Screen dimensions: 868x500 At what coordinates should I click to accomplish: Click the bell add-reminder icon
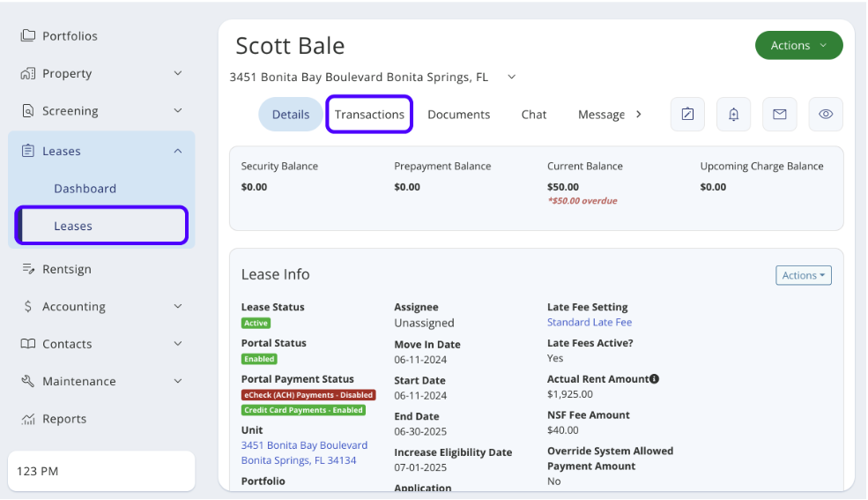click(x=733, y=115)
